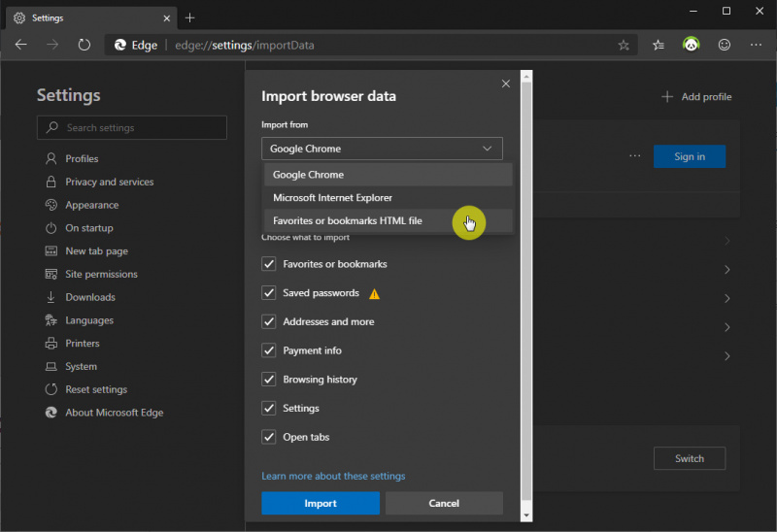This screenshot has height=532, width=777.
Task: Toggle Browsing history checkbox
Action: pos(269,379)
